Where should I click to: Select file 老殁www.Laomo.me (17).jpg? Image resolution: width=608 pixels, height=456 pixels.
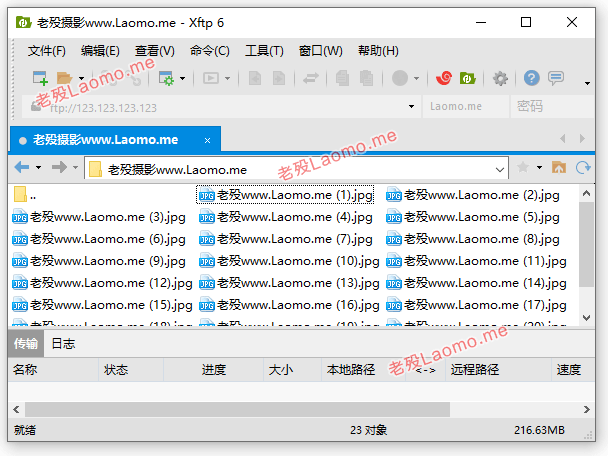coord(476,305)
